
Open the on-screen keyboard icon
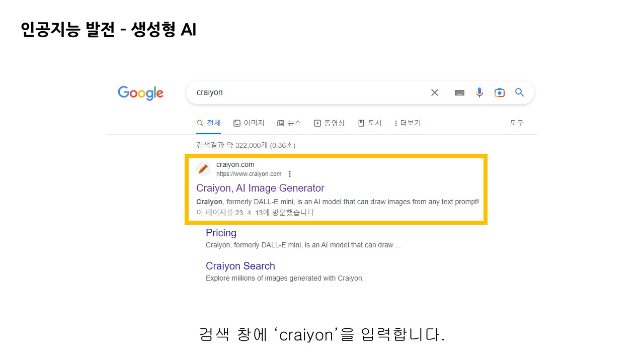pos(459,93)
